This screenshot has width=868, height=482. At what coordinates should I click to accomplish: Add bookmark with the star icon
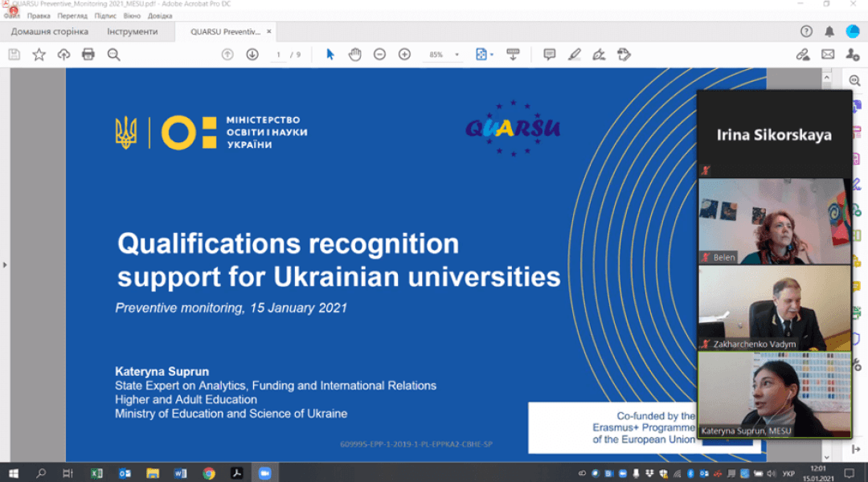[39, 55]
